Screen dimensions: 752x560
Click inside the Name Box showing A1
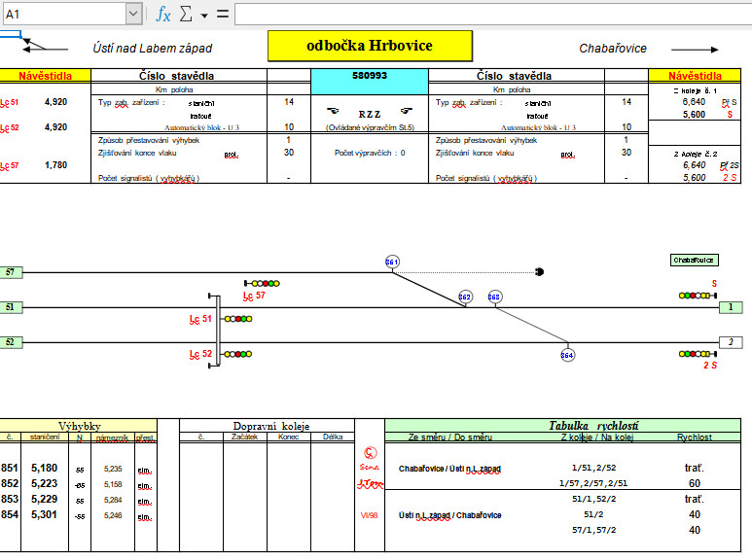pos(65,14)
